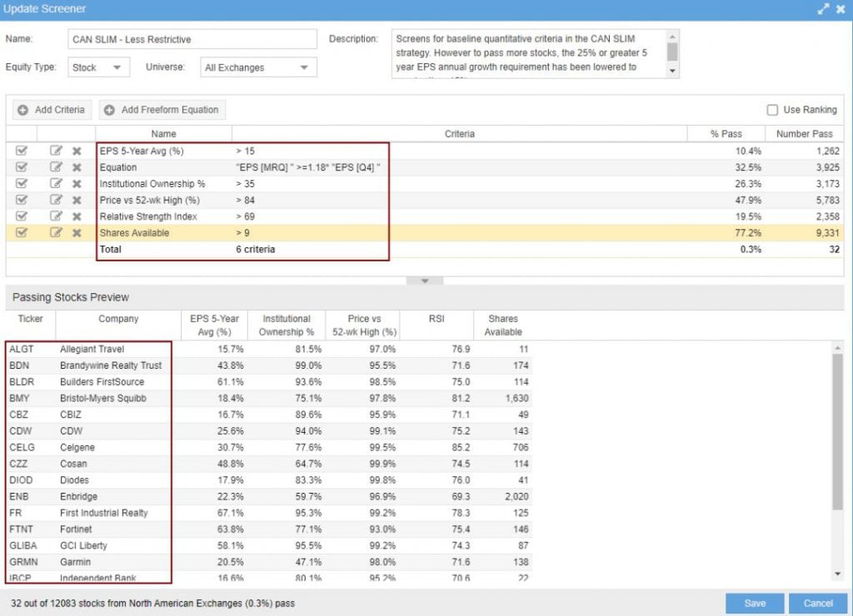Sort preview by Shares Available column header
The width and height of the screenshot is (853, 616).
click(x=502, y=325)
